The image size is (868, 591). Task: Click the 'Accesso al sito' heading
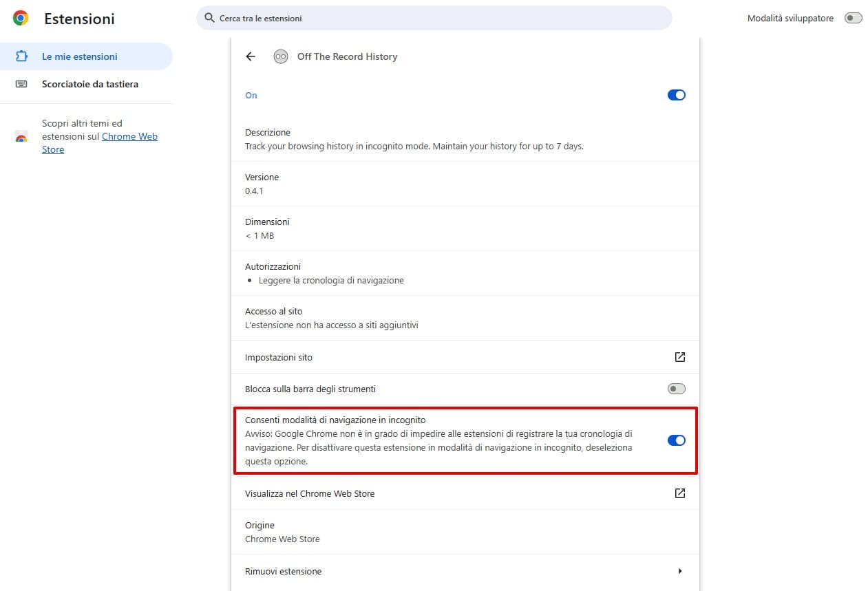(x=274, y=311)
